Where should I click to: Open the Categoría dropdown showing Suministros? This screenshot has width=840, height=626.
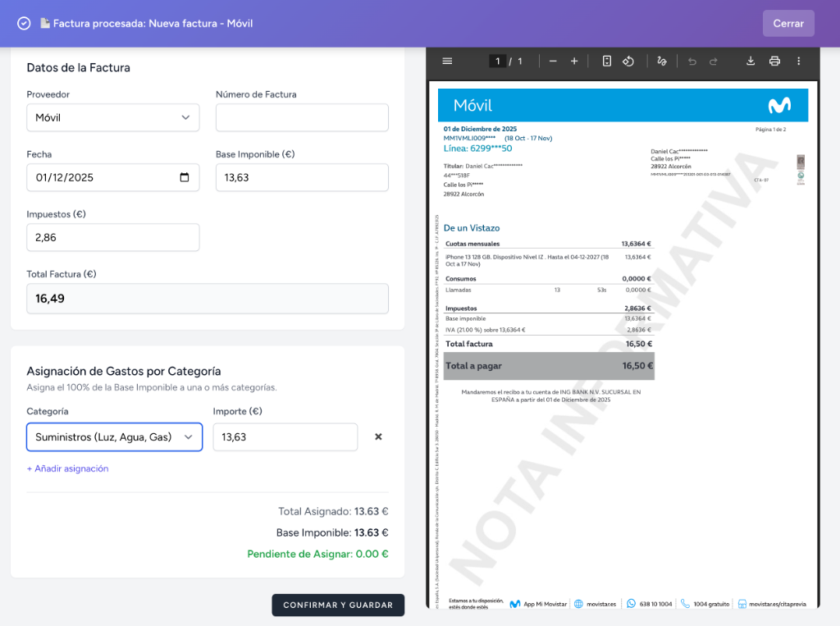click(x=114, y=436)
